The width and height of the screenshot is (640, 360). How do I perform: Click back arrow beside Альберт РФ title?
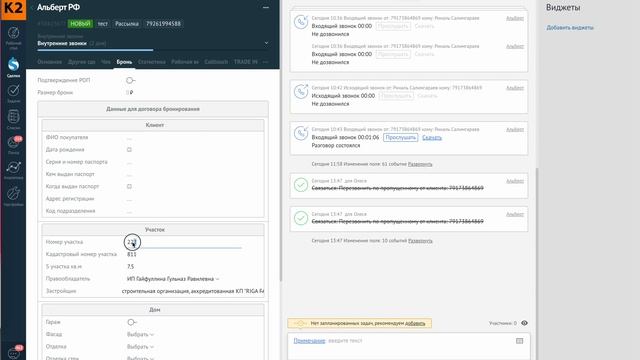tap(32, 7)
